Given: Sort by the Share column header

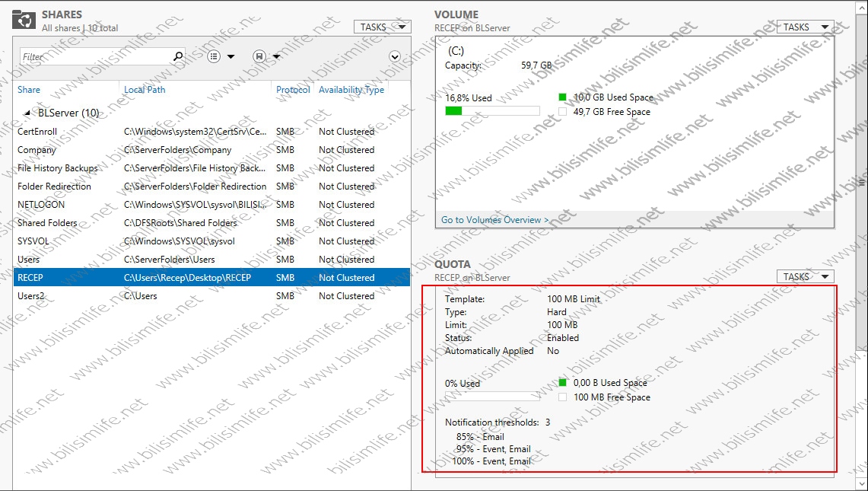Looking at the screenshot, I should 29,90.
